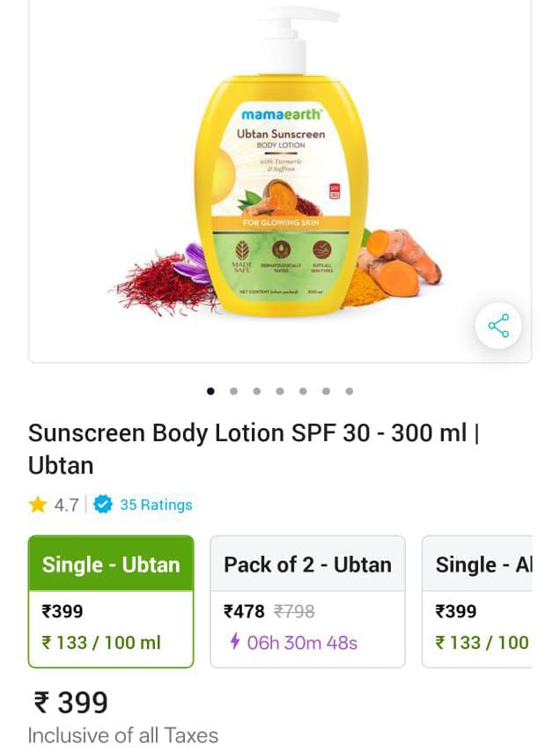Click the yellow rating star icon
This screenshot has width=560, height=753.
[x=38, y=505]
